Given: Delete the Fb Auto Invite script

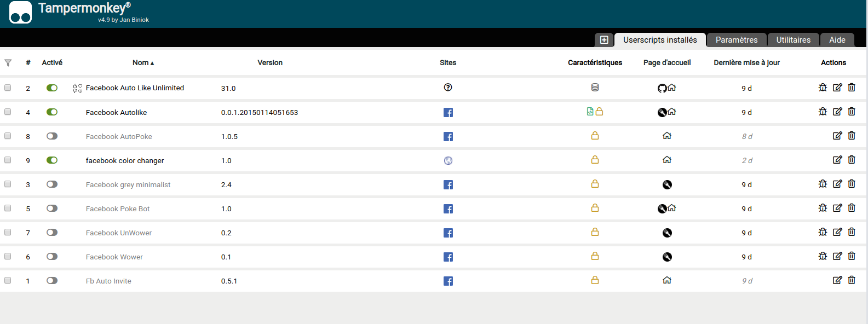Looking at the screenshot, I should point(852,280).
